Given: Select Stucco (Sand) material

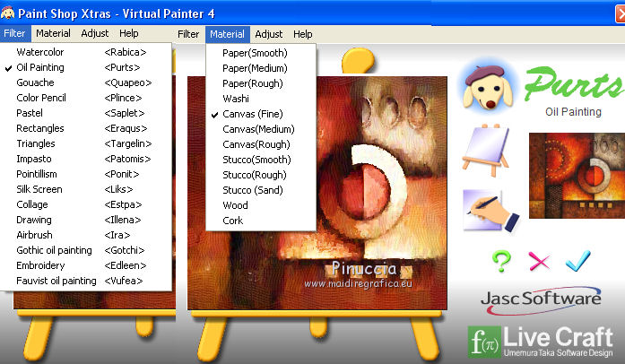Looking at the screenshot, I should pyautogui.click(x=261, y=190).
